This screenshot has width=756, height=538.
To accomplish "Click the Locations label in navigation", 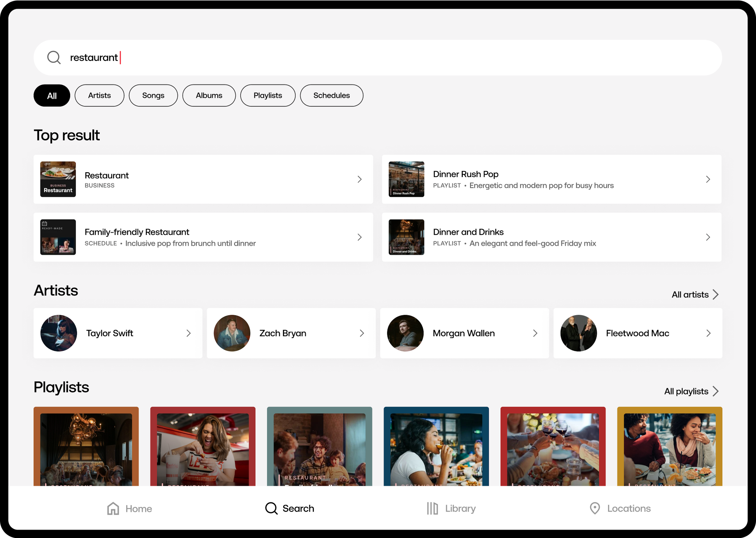I will [629, 508].
